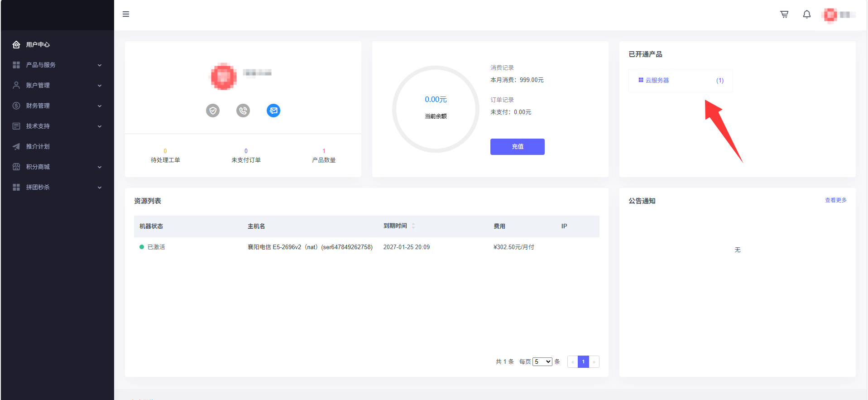868x400 pixels.
Task: Click the user avatar in top bar
Action: point(830,15)
